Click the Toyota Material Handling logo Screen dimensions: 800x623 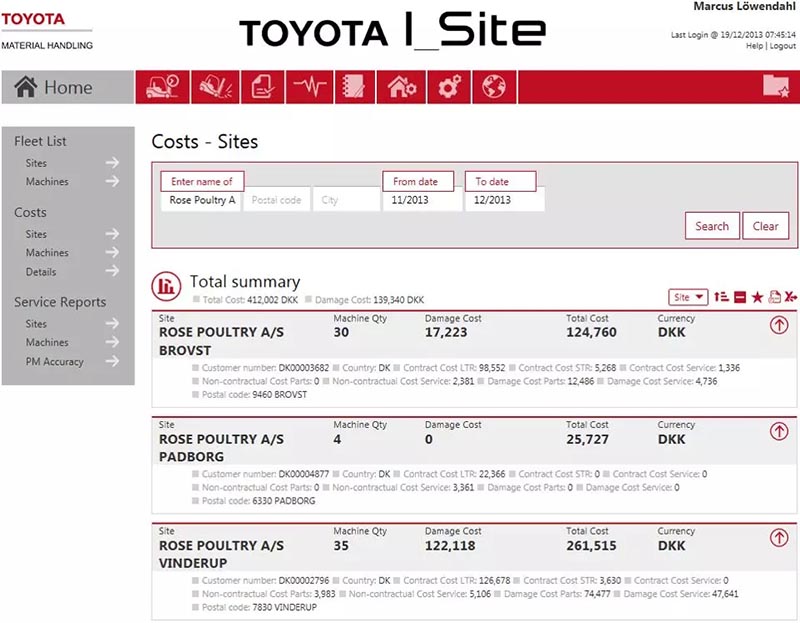click(47, 31)
